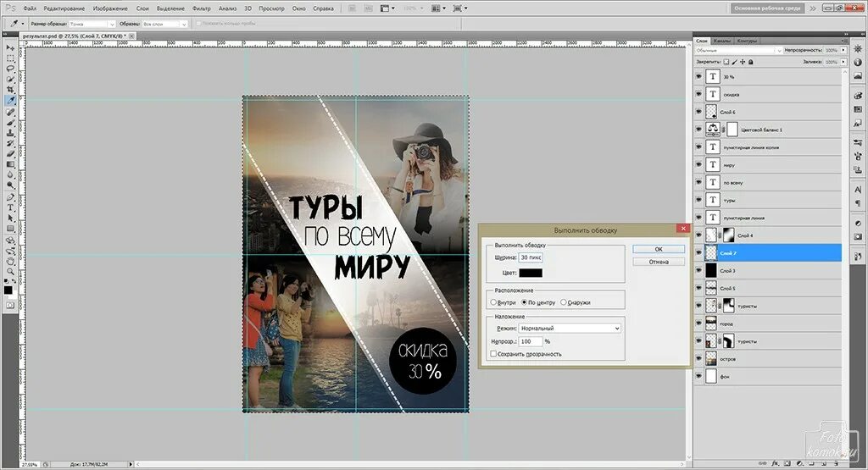Select the Gradient tool

click(x=10, y=165)
